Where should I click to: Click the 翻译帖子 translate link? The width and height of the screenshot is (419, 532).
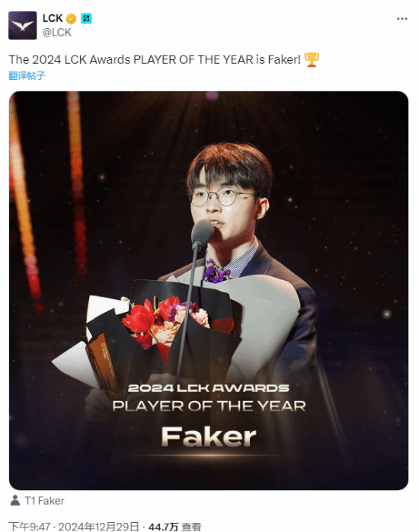pyautogui.click(x=27, y=75)
